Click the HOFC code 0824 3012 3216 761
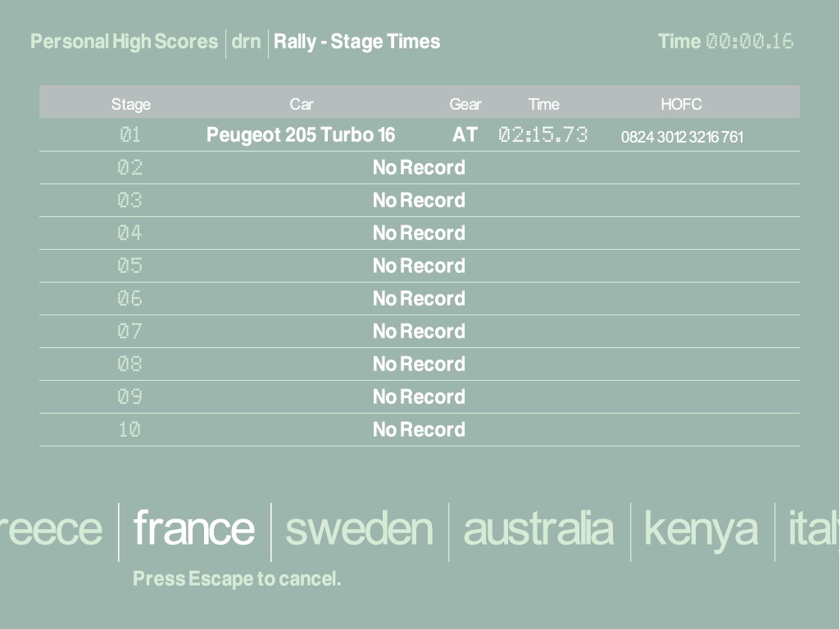The width and height of the screenshot is (840, 629). point(682,137)
